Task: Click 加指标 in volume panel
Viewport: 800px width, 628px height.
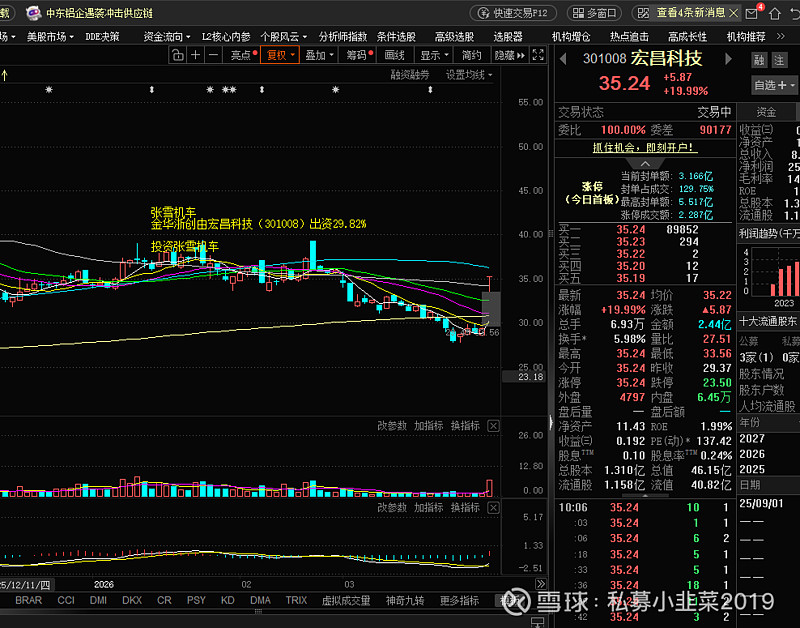Action: pos(429,426)
